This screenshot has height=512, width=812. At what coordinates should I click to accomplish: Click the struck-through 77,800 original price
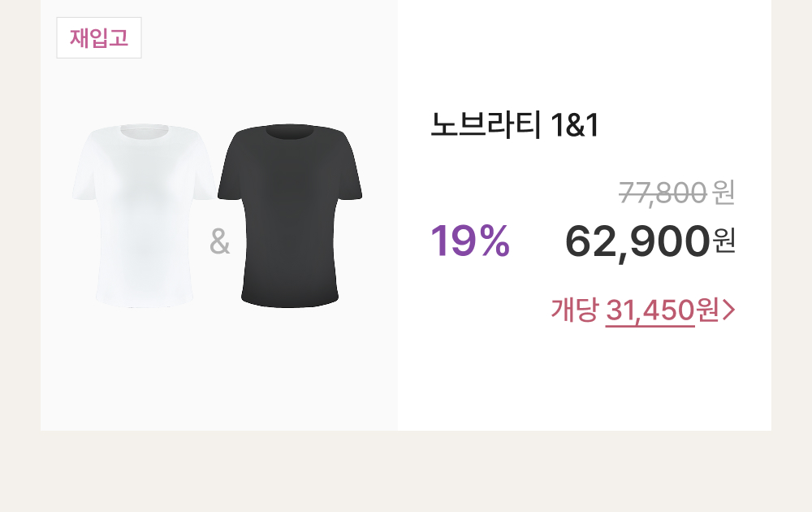(x=663, y=193)
